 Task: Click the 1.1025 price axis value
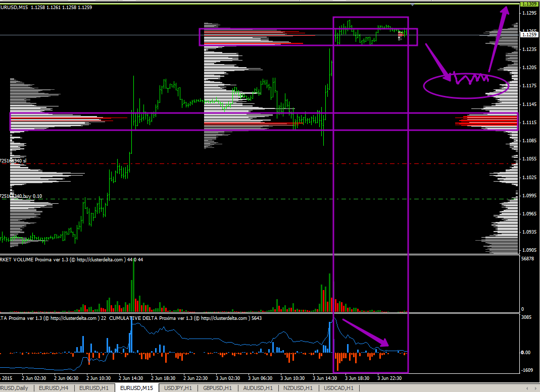click(529, 178)
